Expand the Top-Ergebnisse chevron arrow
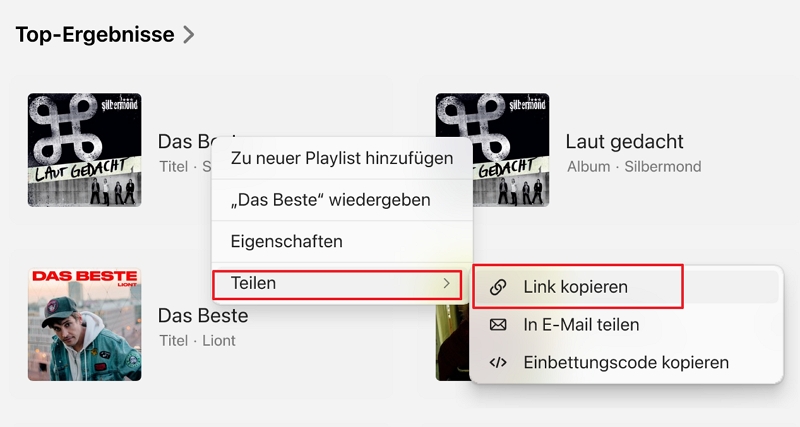 [x=188, y=34]
